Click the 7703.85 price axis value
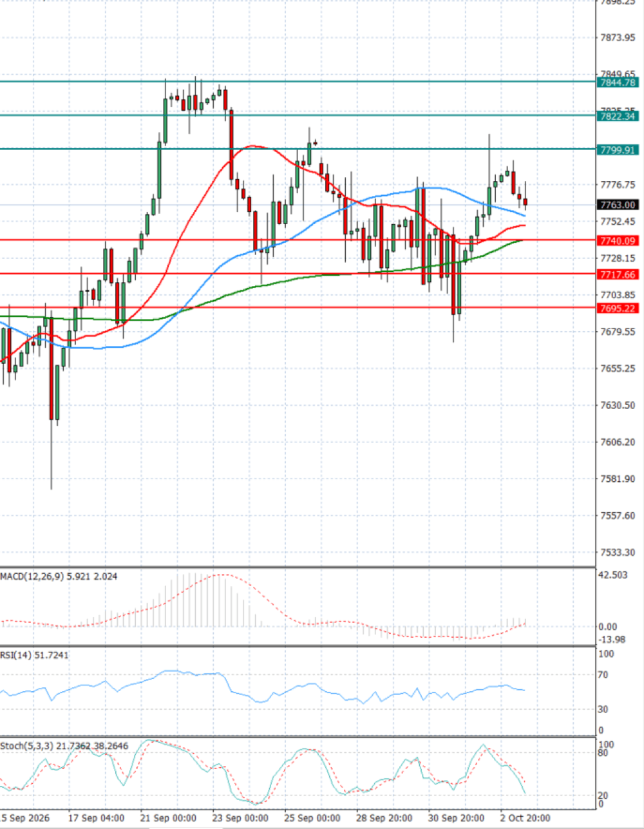Image resolution: width=644 pixels, height=829 pixels. (617, 295)
